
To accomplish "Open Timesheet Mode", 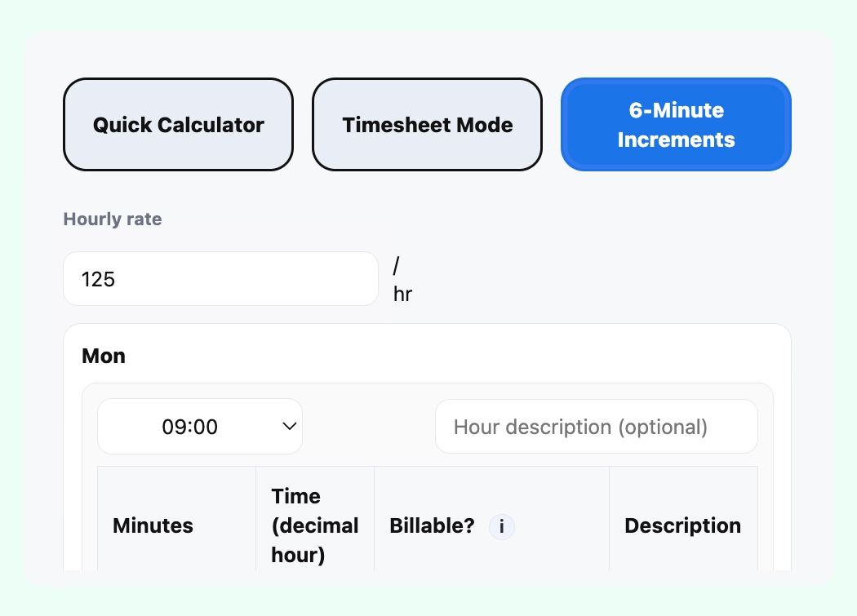I will [x=427, y=124].
